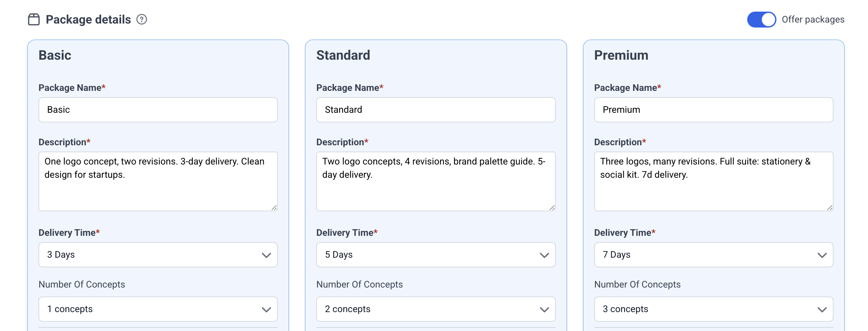Click into the Basic Description textarea
The width and height of the screenshot is (868, 331).
coord(158,189)
